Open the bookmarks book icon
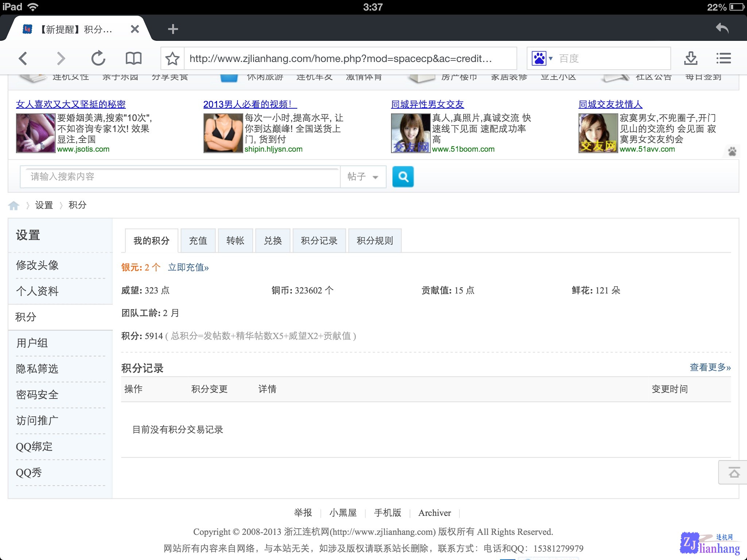Viewport: 747px width, 560px height. (x=133, y=58)
